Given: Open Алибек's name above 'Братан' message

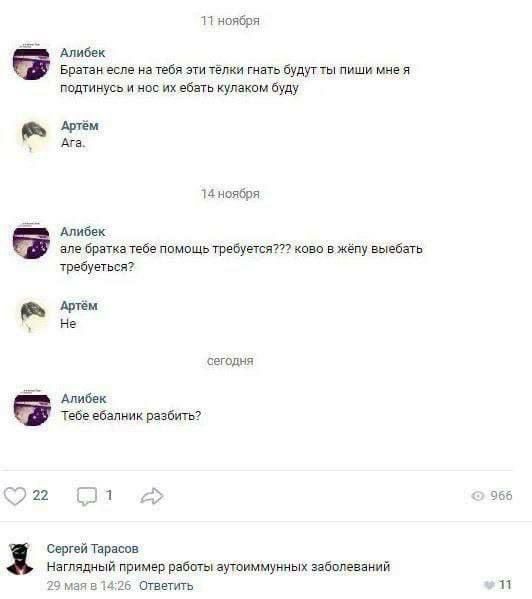Looking at the screenshot, I should (x=82, y=53).
